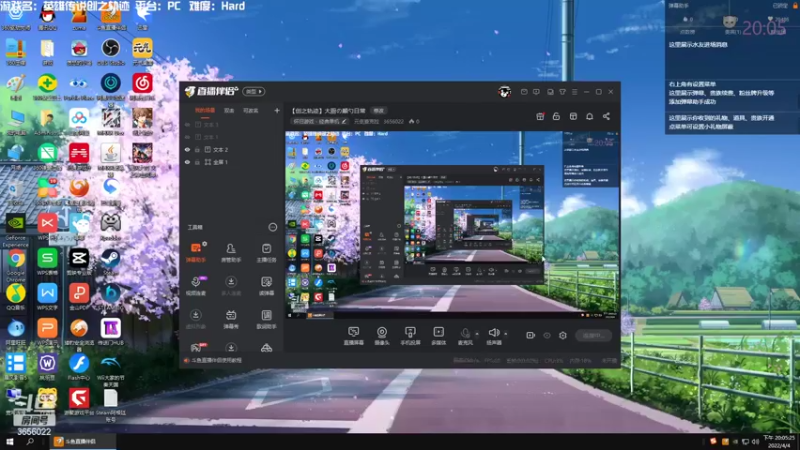Click the record video icon in bottom toolbar
The height and width of the screenshot is (450, 800).
(530, 335)
